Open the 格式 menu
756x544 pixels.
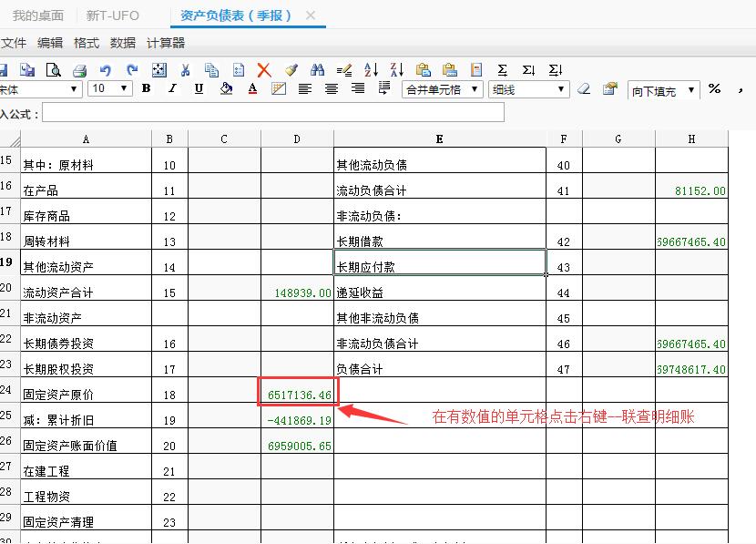coord(87,43)
